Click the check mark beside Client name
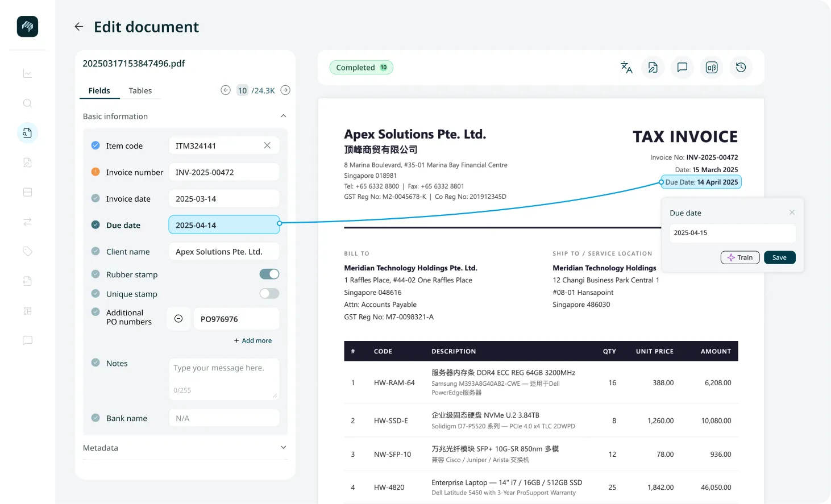This screenshot has height=504, width=831. 95,251
